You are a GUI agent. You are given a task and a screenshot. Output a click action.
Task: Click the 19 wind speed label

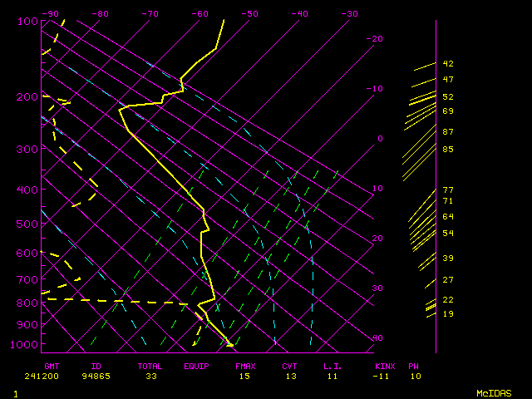pos(448,314)
